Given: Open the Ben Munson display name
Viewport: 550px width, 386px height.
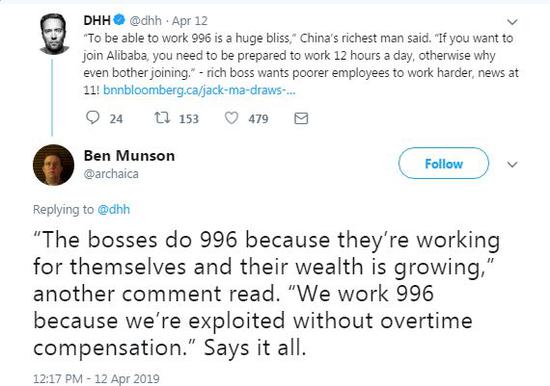Looking at the screenshot, I should pos(129,155).
